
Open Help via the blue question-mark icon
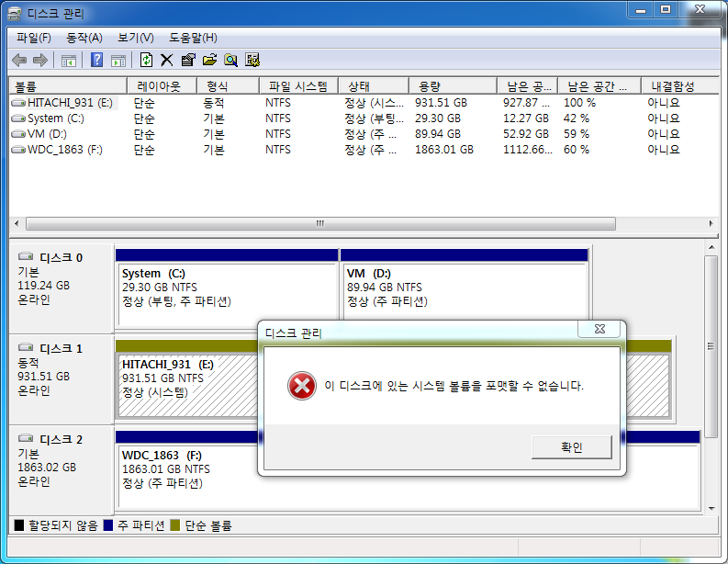click(x=96, y=61)
